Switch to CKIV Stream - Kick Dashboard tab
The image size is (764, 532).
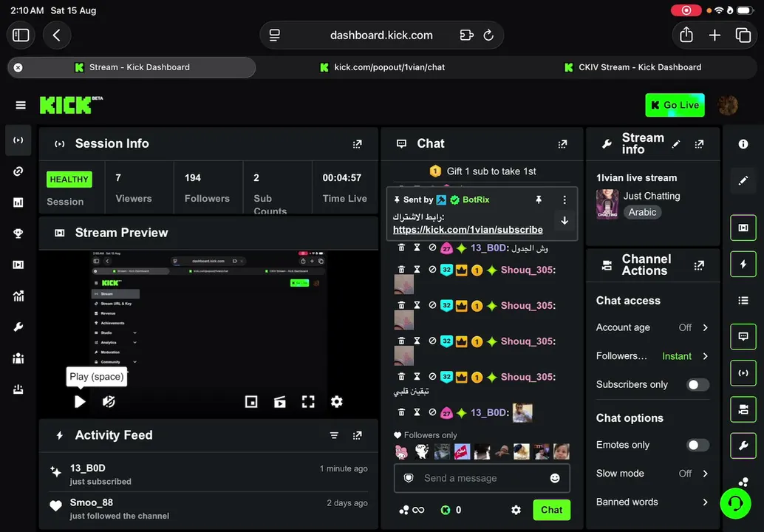point(632,67)
